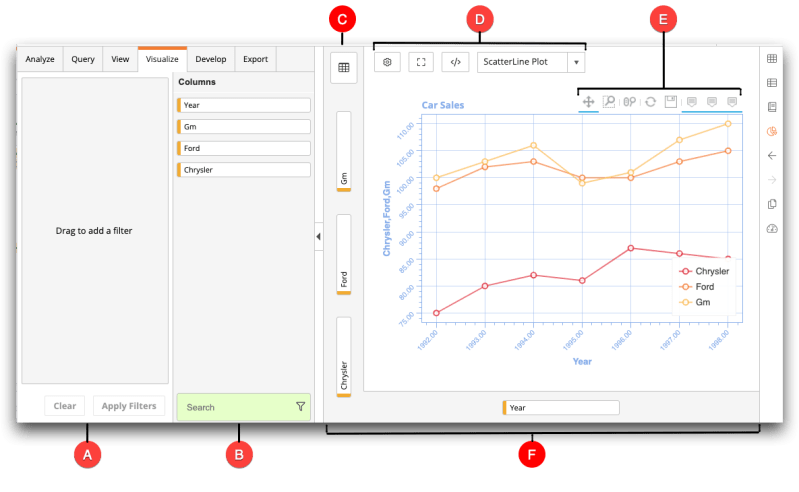Open the Develop tab

coord(210,59)
